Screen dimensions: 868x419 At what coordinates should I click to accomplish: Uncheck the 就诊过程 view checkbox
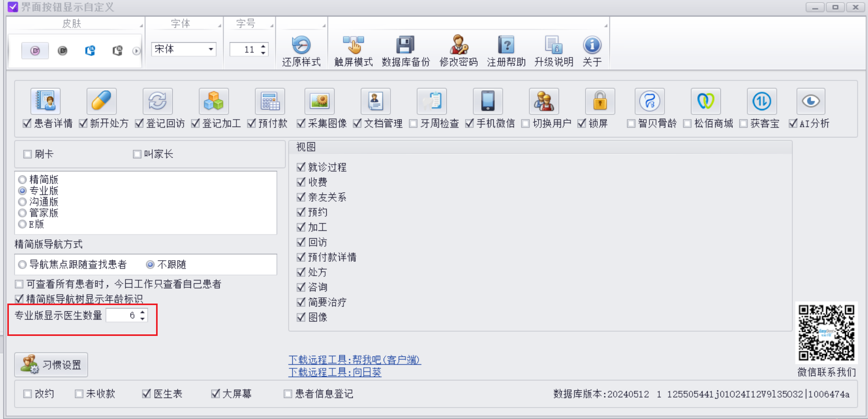(x=301, y=167)
